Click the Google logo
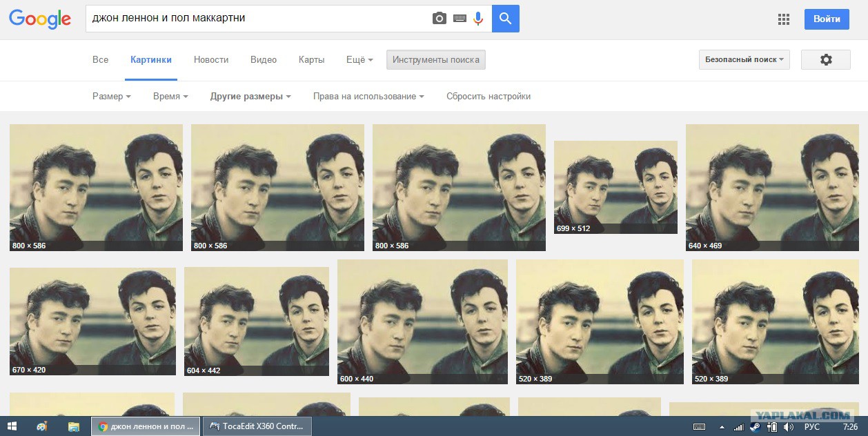The image size is (868, 436). click(40, 19)
